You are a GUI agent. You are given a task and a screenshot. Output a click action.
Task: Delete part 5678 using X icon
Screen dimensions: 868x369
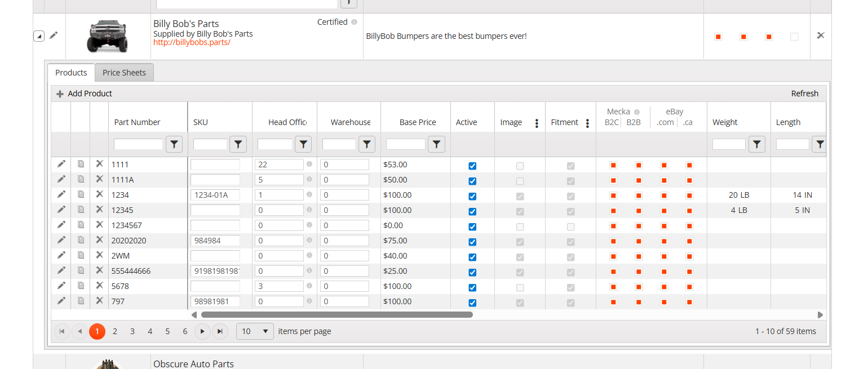coord(100,286)
